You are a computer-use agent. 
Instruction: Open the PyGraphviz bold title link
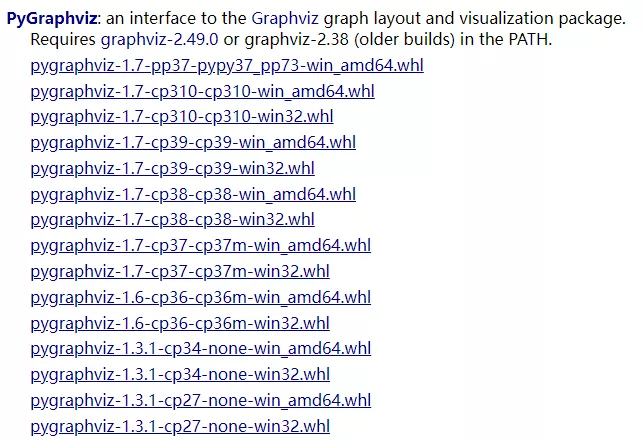click(x=52, y=18)
